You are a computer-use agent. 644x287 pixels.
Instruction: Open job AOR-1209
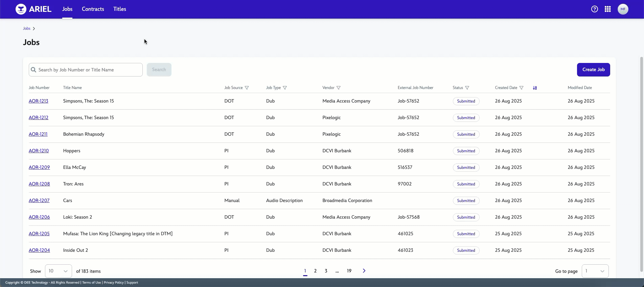pyautogui.click(x=39, y=168)
